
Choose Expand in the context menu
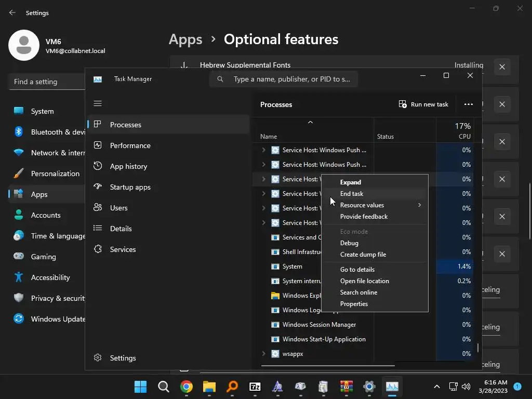click(375, 182)
